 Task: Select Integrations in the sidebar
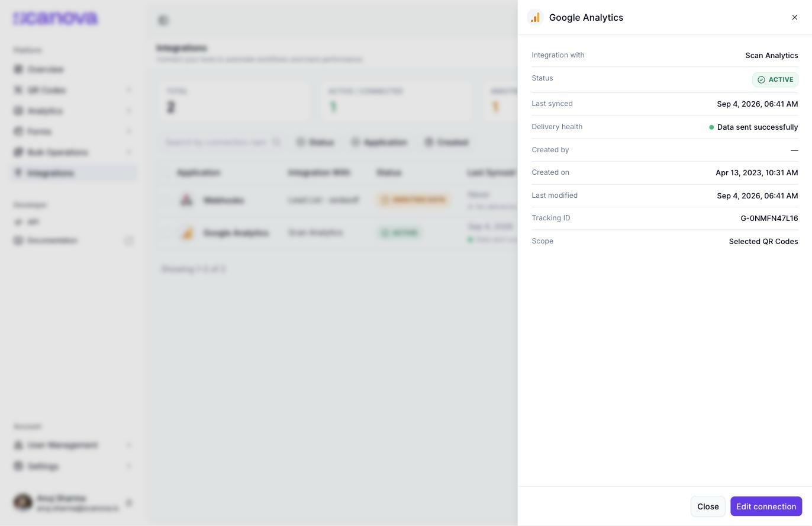pyautogui.click(x=73, y=173)
